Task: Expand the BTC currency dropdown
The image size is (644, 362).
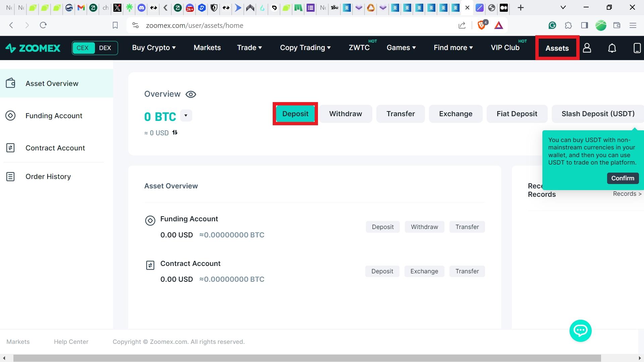Action: tap(186, 116)
